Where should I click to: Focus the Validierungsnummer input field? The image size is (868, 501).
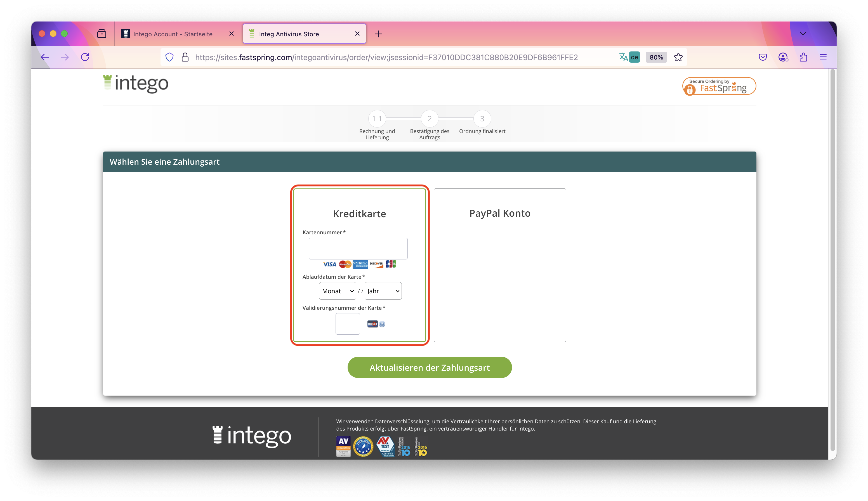[348, 324]
